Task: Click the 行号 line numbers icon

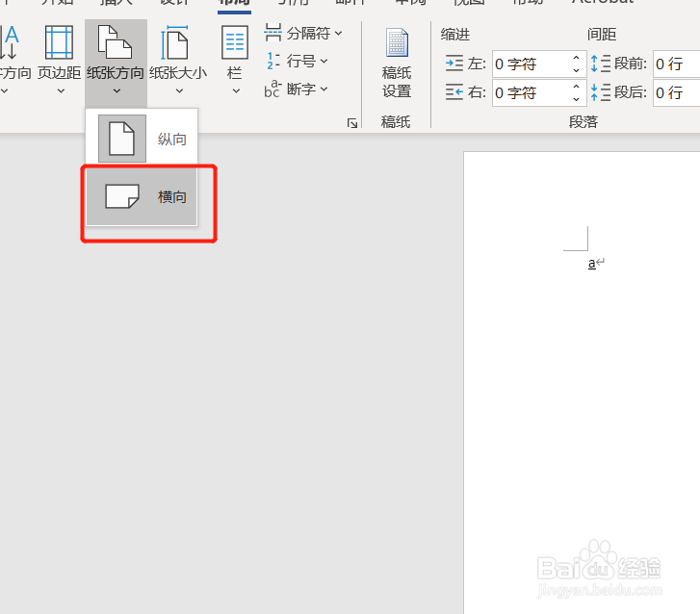Action: 272,61
